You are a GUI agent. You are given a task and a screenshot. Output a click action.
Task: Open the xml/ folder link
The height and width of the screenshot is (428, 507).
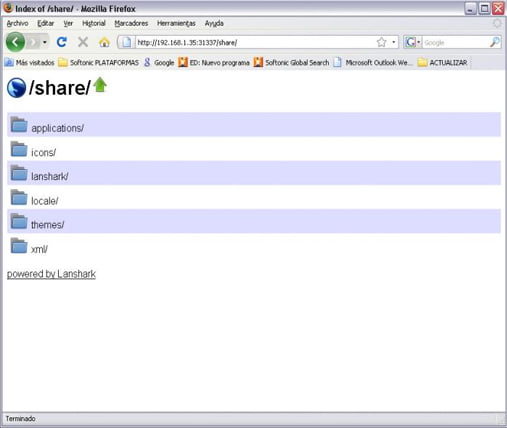click(39, 249)
